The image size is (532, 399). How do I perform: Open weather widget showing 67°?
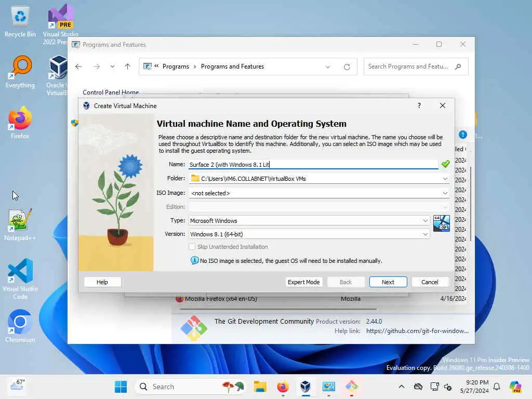point(17,386)
